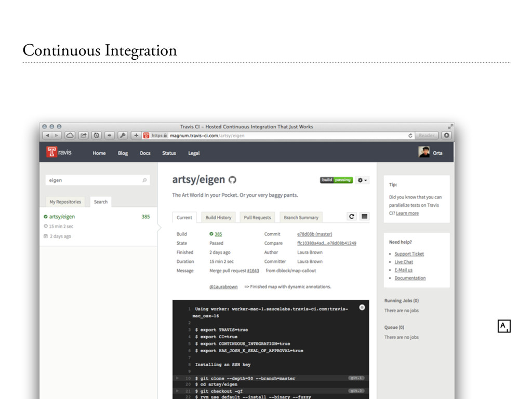532x399 pixels.
Task: Open build number 385 link in Build row
Action: pyautogui.click(x=218, y=234)
